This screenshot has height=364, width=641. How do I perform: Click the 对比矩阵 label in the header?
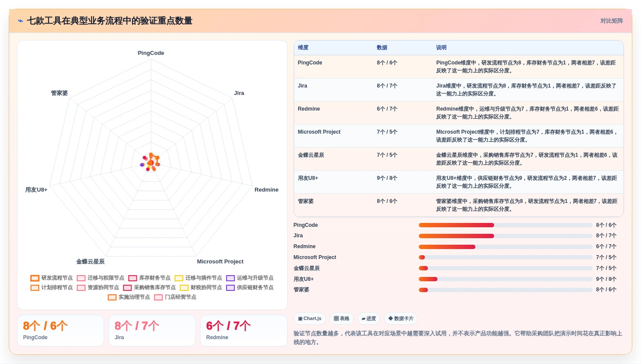(611, 21)
